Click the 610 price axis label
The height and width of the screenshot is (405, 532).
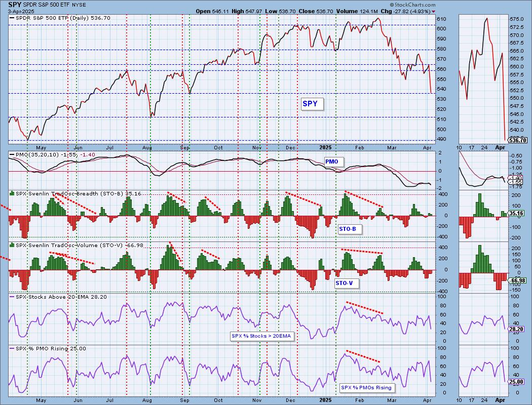pos(440,19)
